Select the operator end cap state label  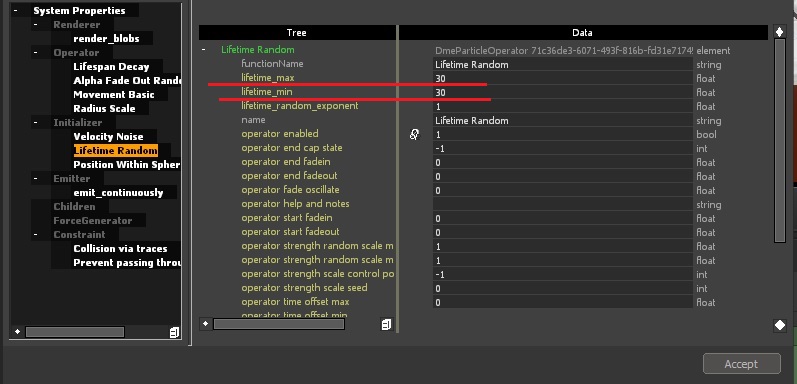click(292, 148)
